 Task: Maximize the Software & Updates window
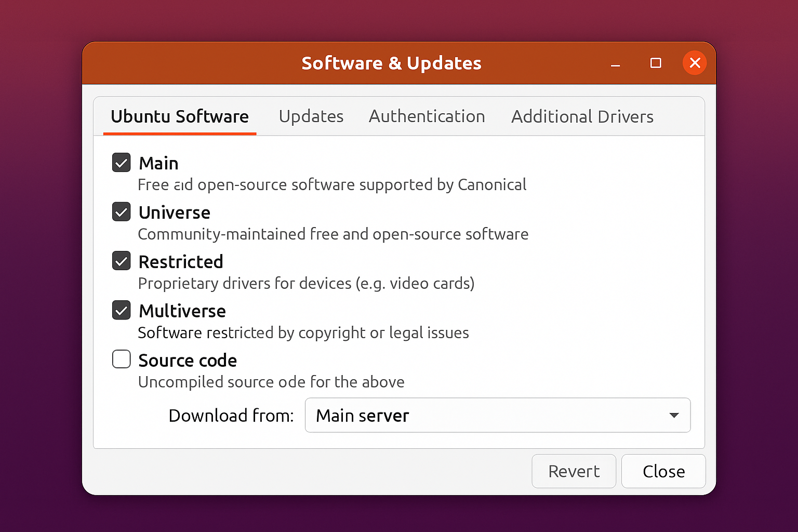(655, 63)
